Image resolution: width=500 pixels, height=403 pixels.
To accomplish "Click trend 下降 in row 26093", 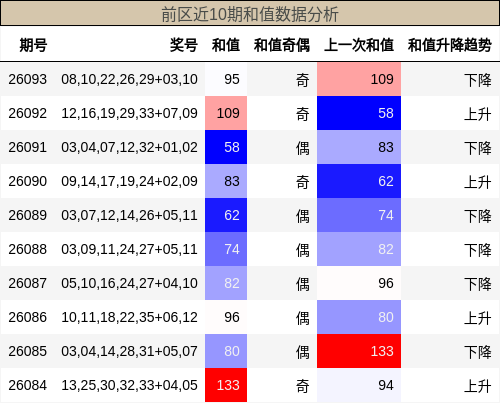I will 478,80.
